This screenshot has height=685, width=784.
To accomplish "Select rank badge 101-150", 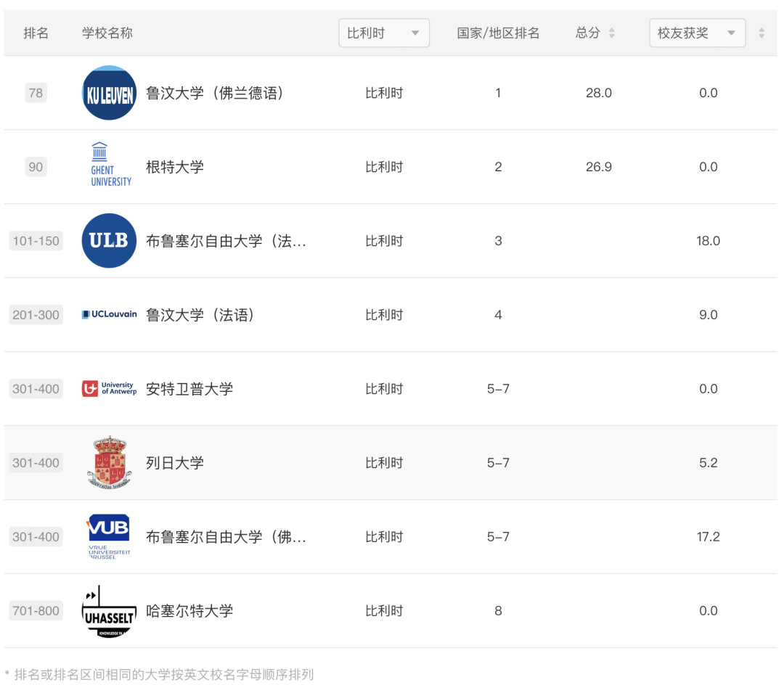I will 36,241.
